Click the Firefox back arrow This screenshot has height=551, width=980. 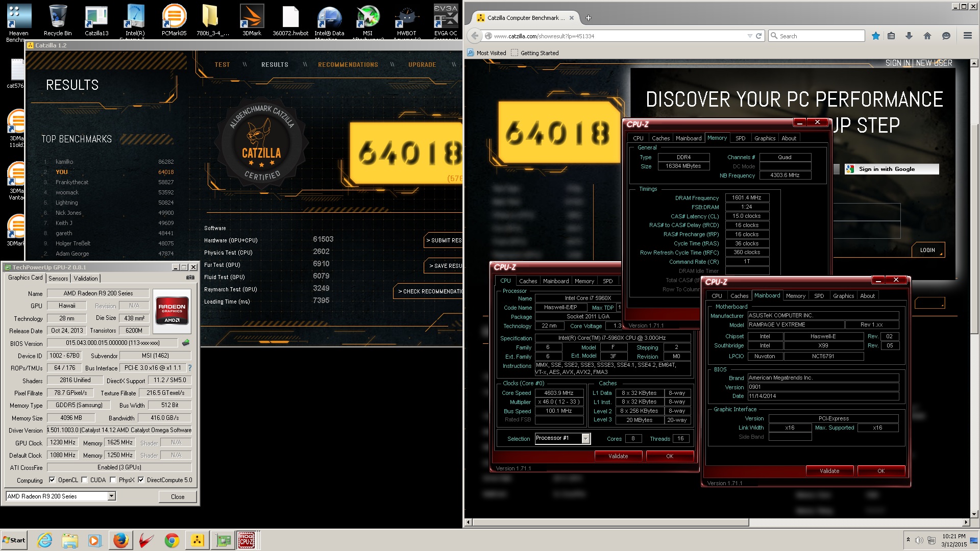[475, 36]
